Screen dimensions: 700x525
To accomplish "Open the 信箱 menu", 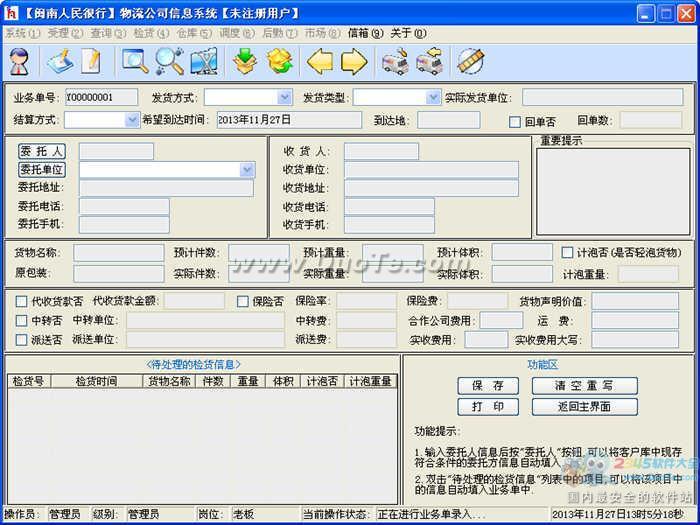I will (366, 33).
